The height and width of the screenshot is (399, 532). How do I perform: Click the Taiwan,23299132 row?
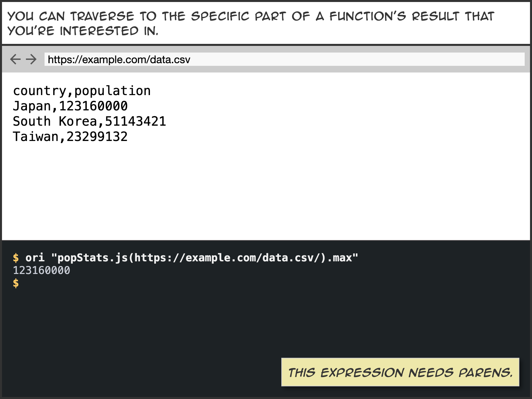(70, 137)
